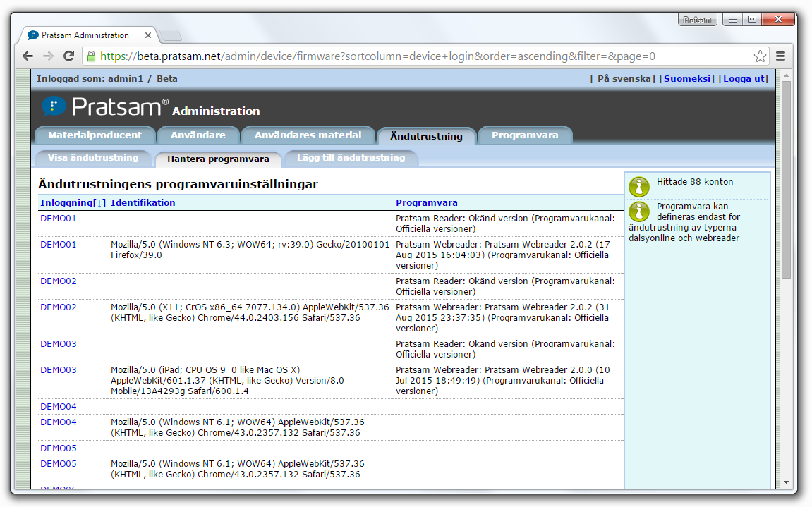Open the Chrome hamburger menu
Viewport: 812px width, 507px height.
[x=780, y=55]
